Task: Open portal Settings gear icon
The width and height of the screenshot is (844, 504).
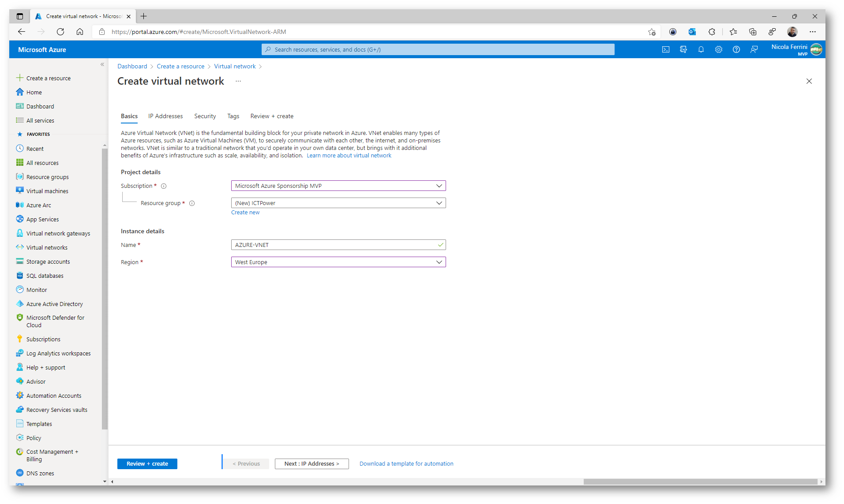Action: (719, 49)
